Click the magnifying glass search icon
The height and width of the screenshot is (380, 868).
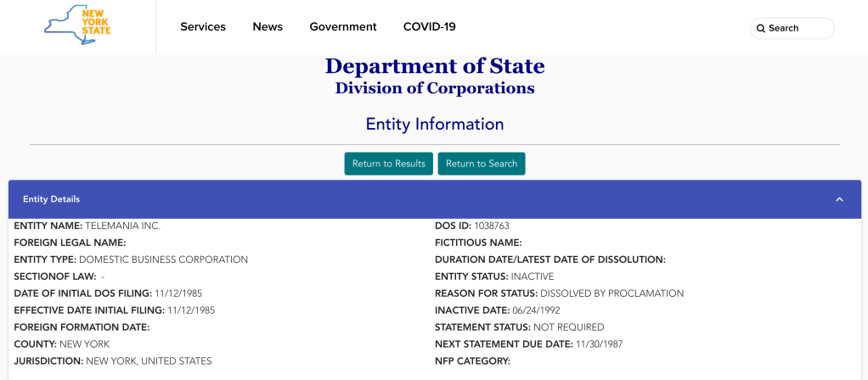tap(761, 28)
